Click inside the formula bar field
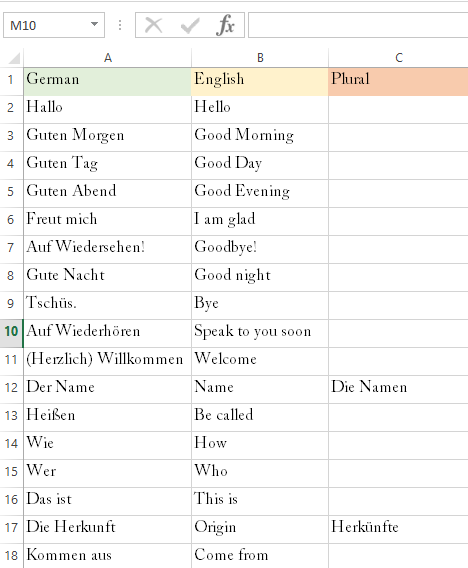The image size is (468, 568). pos(358,25)
